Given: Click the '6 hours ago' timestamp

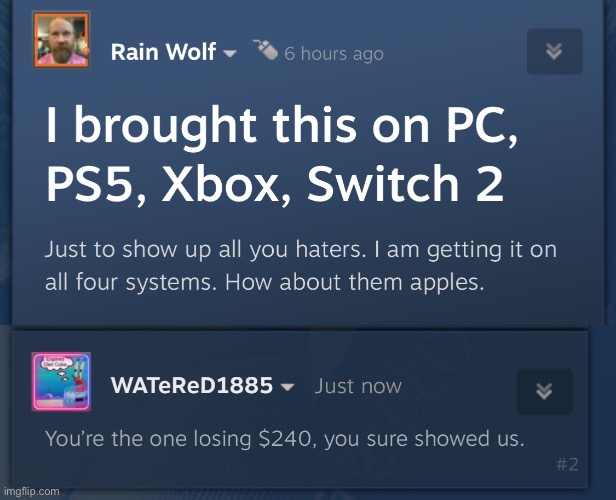Looking at the screenshot, I should (334, 53).
